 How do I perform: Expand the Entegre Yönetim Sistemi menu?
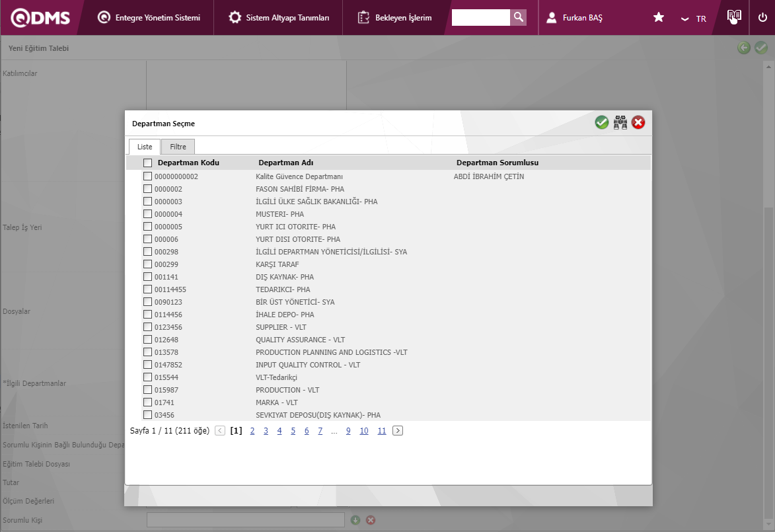pyautogui.click(x=149, y=18)
